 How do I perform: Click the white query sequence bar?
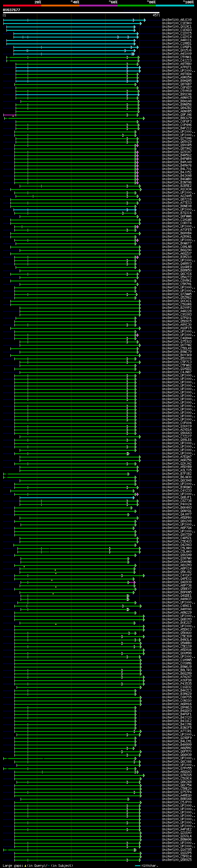click(81, 13)
